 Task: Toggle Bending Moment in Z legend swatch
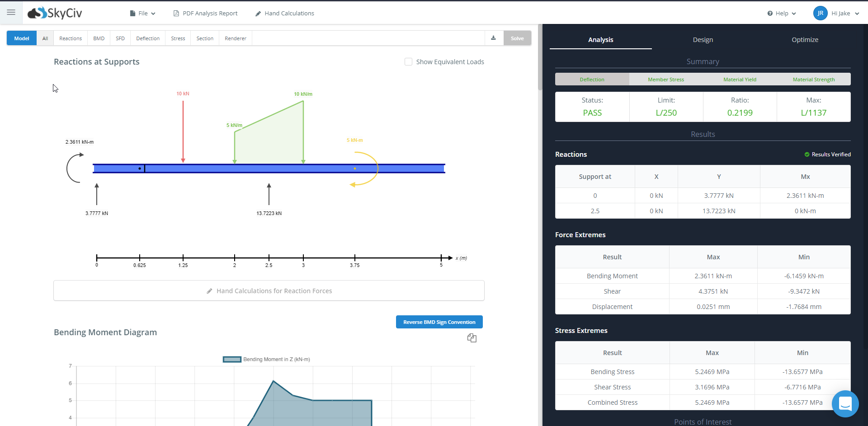(232, 360)
